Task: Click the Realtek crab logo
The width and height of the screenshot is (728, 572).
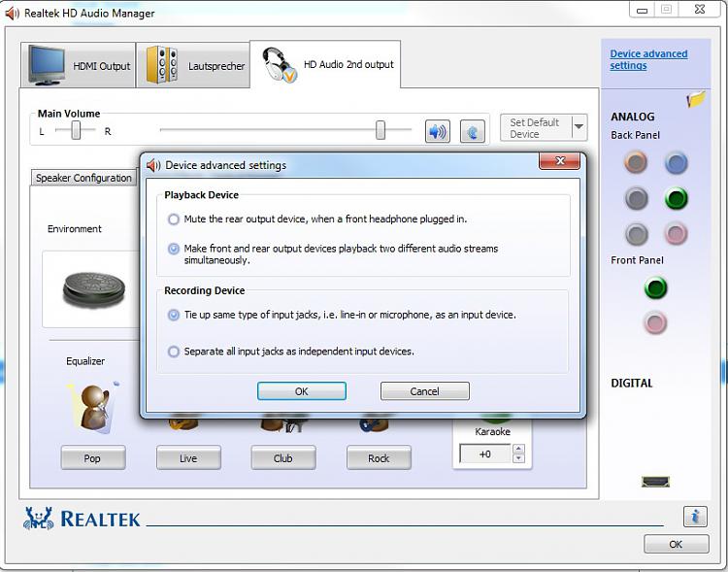Action: pos(39,518)
